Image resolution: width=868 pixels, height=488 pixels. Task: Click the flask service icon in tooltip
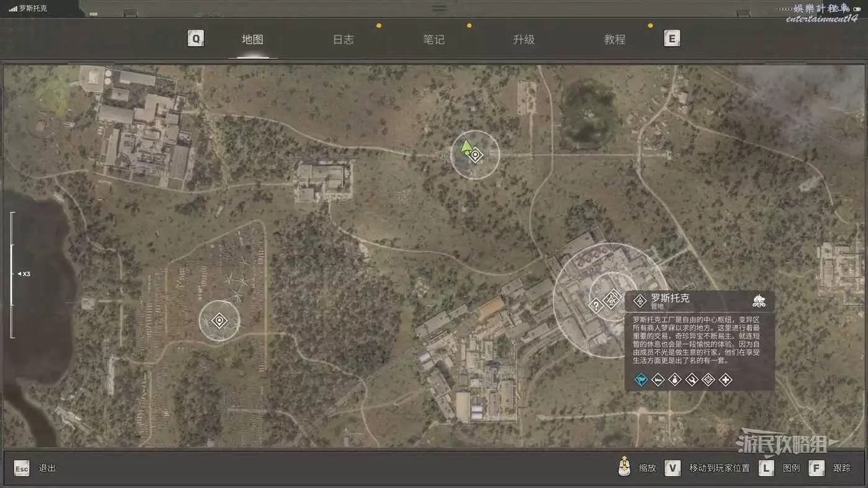click(675, 379)
